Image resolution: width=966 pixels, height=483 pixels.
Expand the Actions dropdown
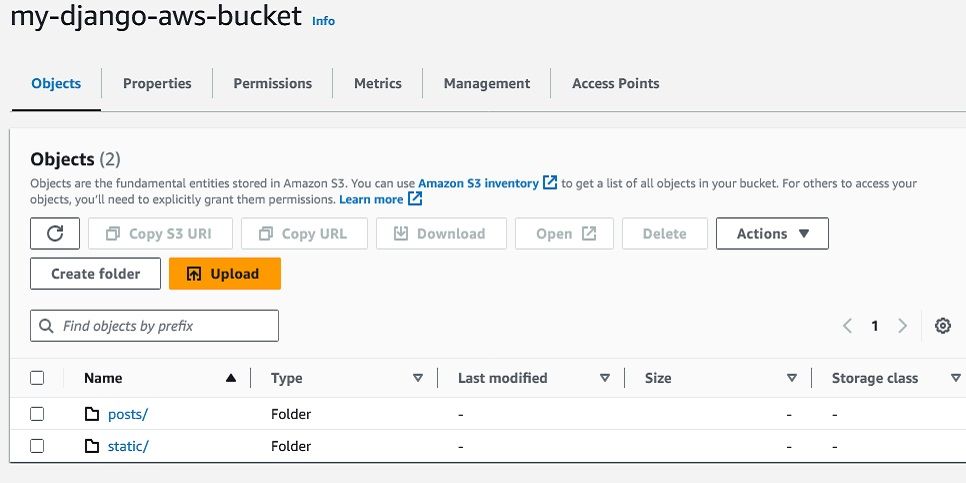(772, 234)
